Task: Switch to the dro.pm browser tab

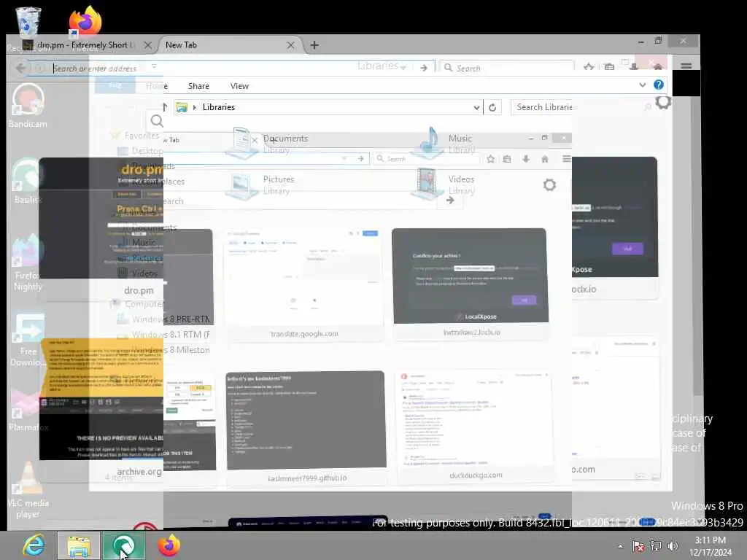Action: 85,44
